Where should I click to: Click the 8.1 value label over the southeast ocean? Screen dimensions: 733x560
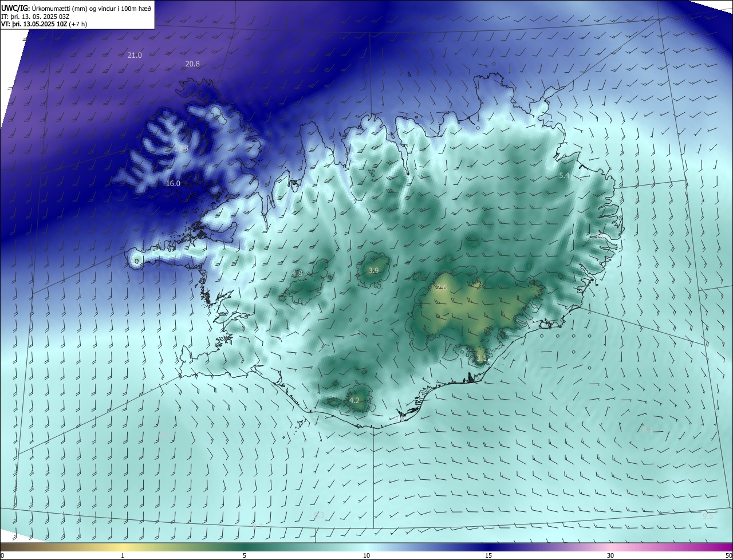click(x=648, y=429)
